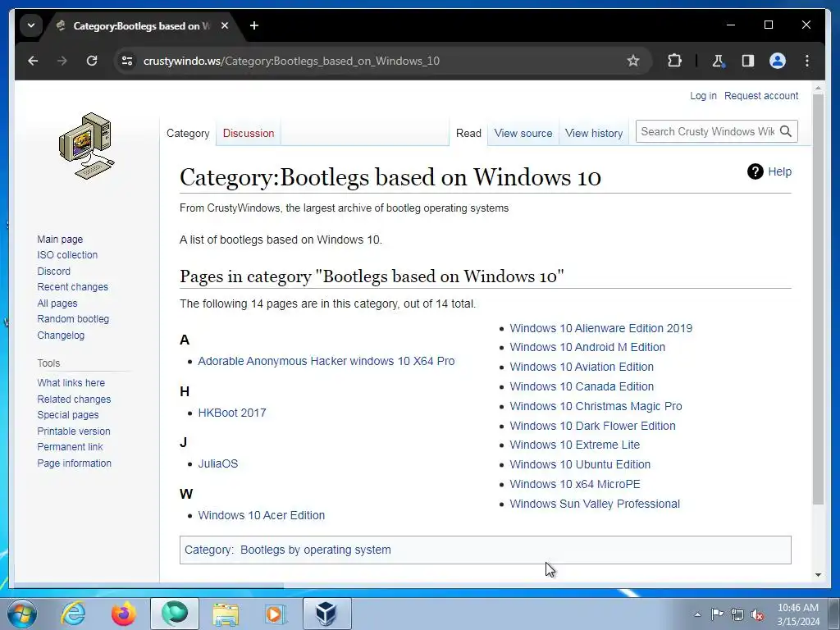
Task: Open Windows 10 Acer Edition page
Action: 262,515
